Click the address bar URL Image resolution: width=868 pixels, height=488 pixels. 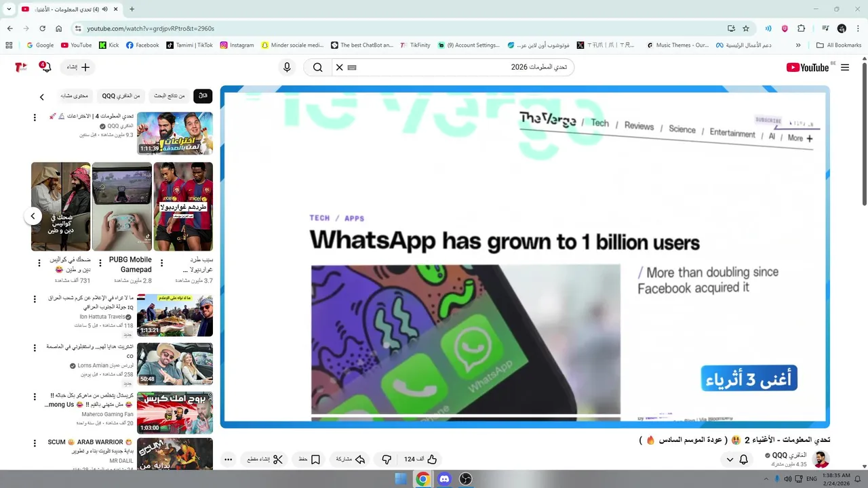[x=151, y=28]
